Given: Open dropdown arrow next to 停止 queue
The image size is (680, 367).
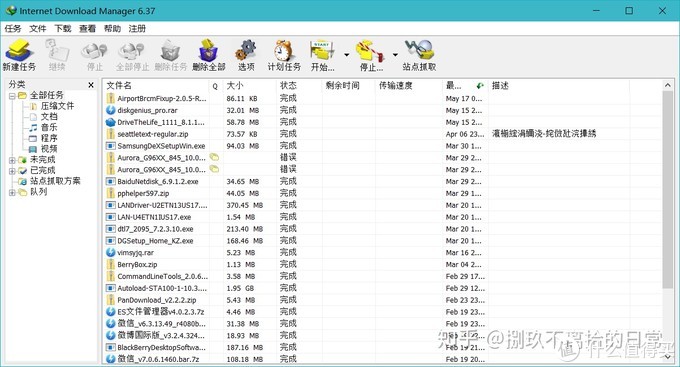Looking at the screenshot, I should pyautogui.click(x=395, y=55).
